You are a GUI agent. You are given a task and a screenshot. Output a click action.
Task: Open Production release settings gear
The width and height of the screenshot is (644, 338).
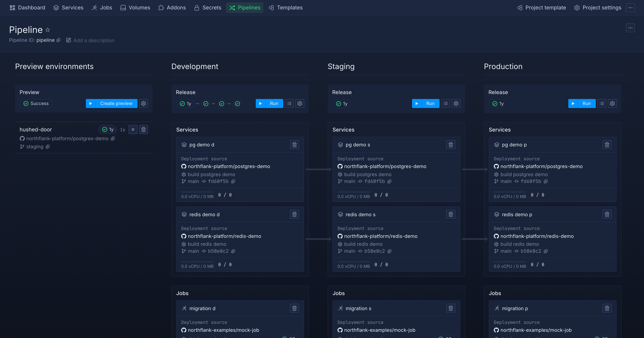612,104
